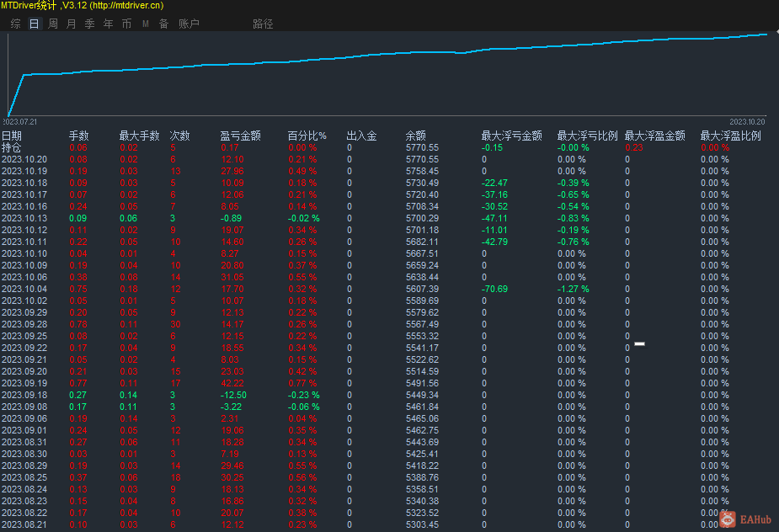Select the 日 daily statistics tab

tap(35, 24)
